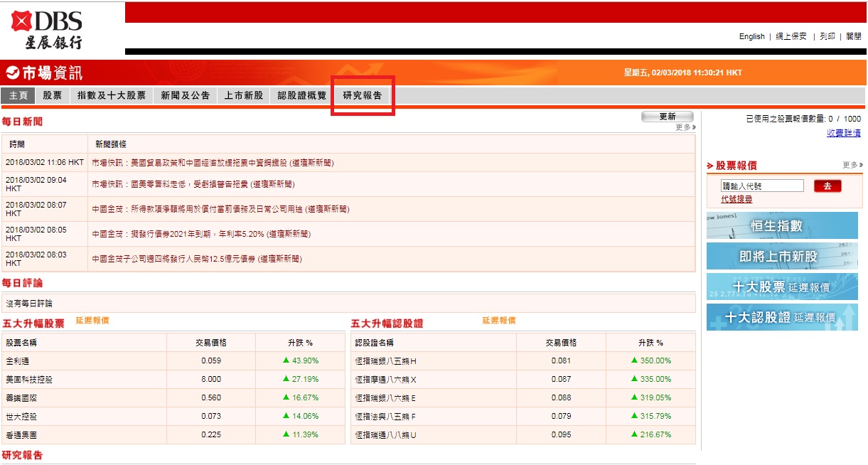
Task: Open the 十大股票 延遲報價 banner
Action: point(781,287)
